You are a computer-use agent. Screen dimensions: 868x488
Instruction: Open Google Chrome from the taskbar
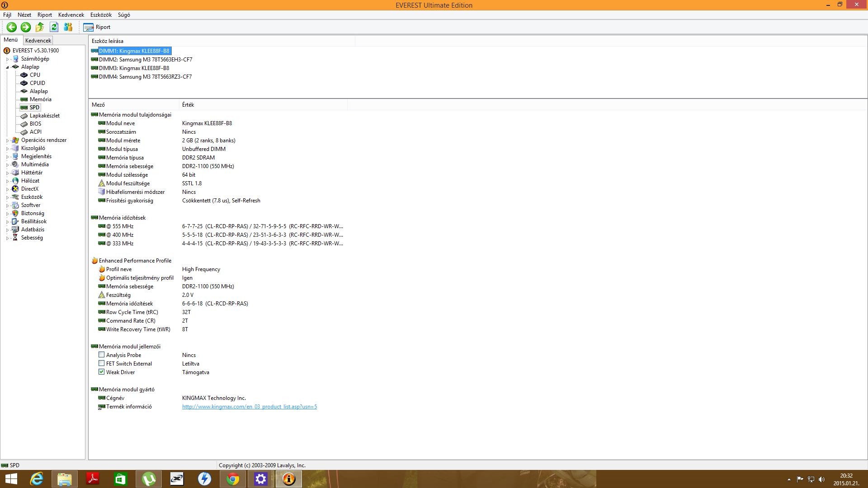(233, 479)
